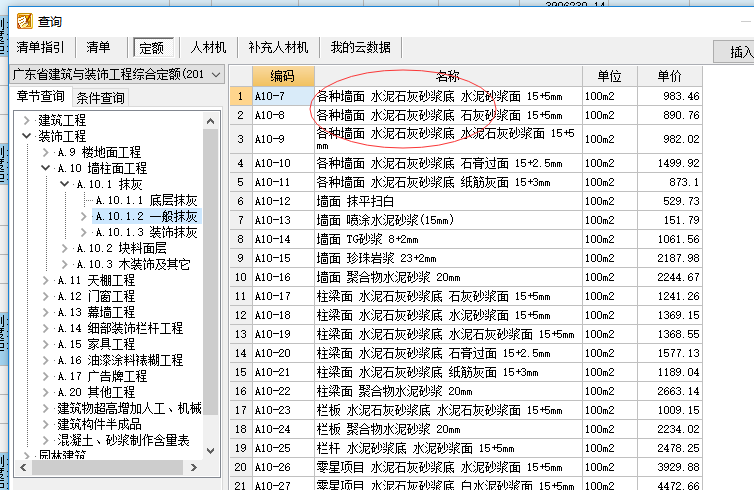Select A.14 细部装饰栏杆工程 tree item
Viewport: 754px width, 490px height.
[120, 328]
